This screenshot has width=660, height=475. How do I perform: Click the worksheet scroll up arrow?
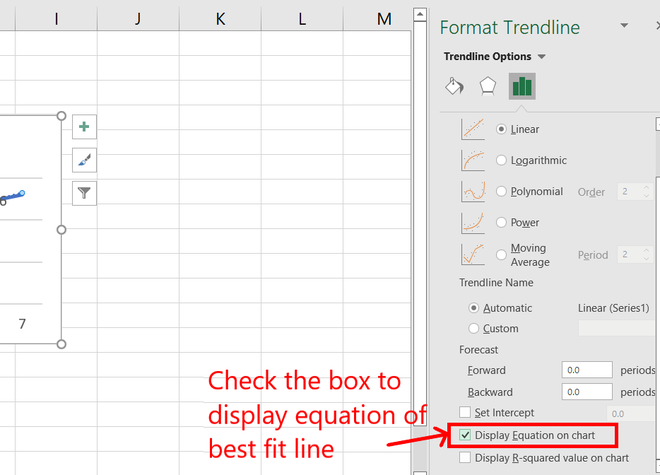click(420, 15)
